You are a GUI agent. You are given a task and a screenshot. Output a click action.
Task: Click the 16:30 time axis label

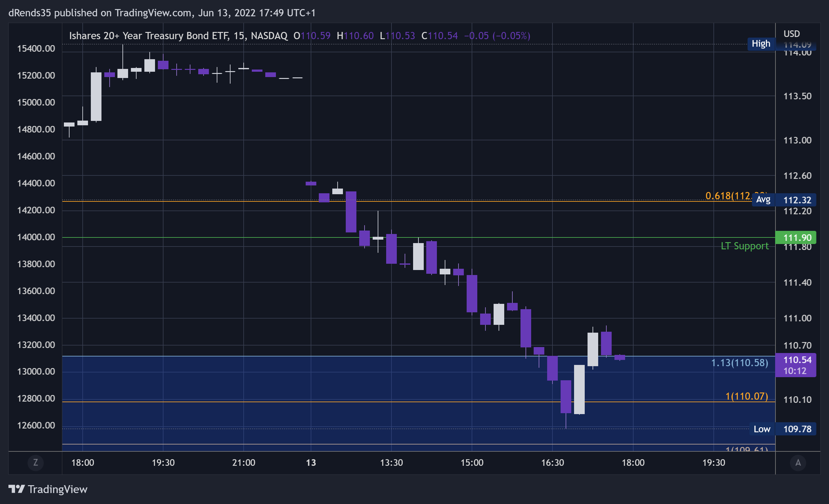[552, 463]
